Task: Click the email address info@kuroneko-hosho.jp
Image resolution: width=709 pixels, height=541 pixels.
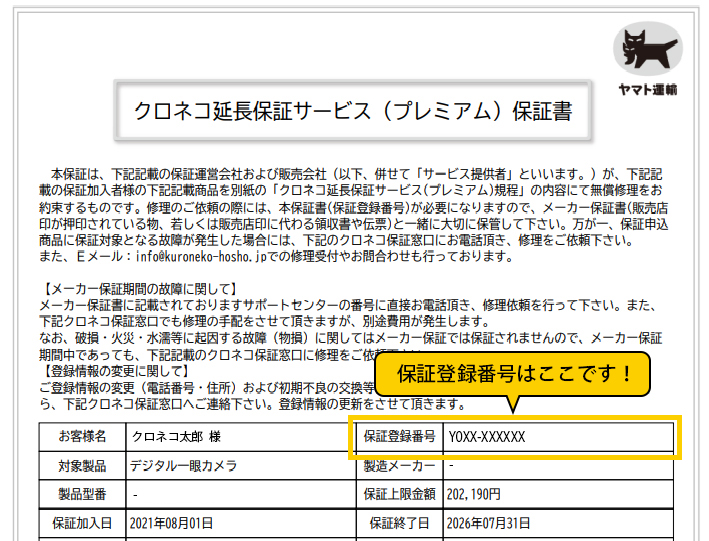Action: [201, 256]
